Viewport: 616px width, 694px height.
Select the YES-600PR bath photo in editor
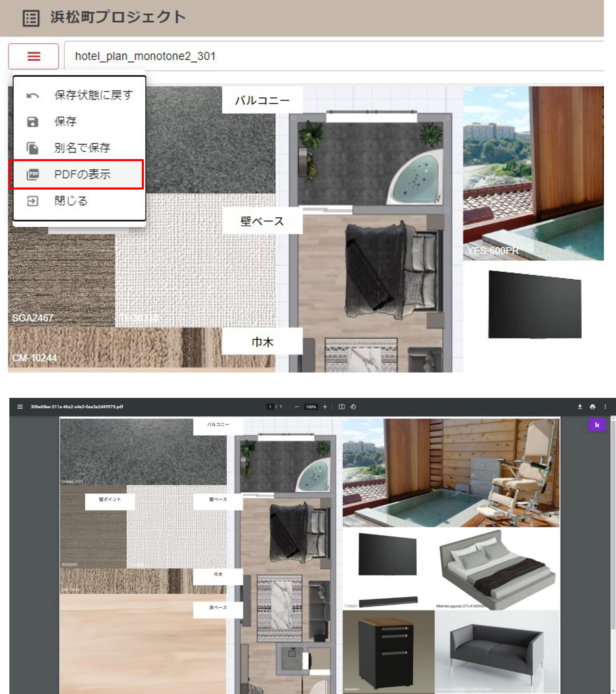pos(533,173)
